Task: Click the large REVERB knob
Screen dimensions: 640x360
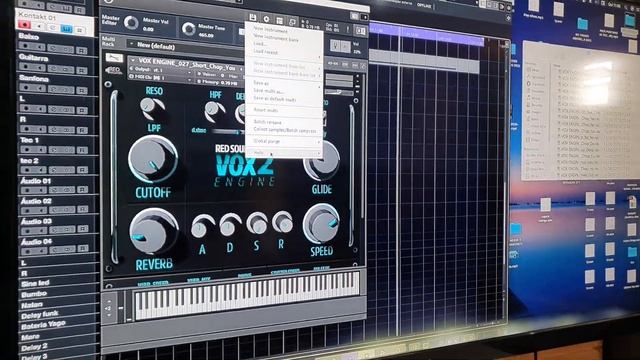Action: coord(153,232)
